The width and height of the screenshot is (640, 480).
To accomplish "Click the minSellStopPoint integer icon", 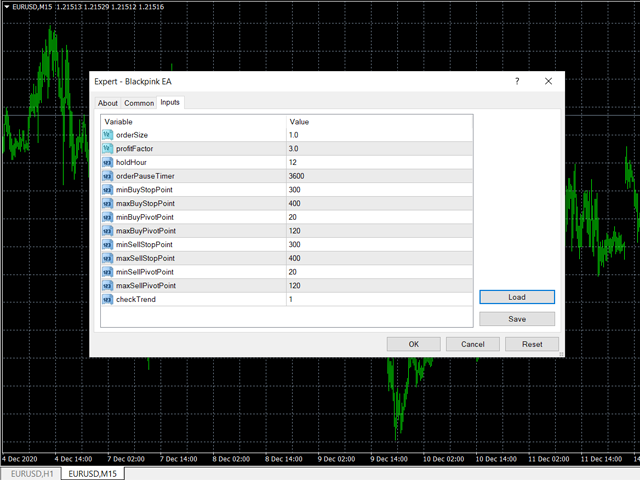I will [x=107, y=244].
